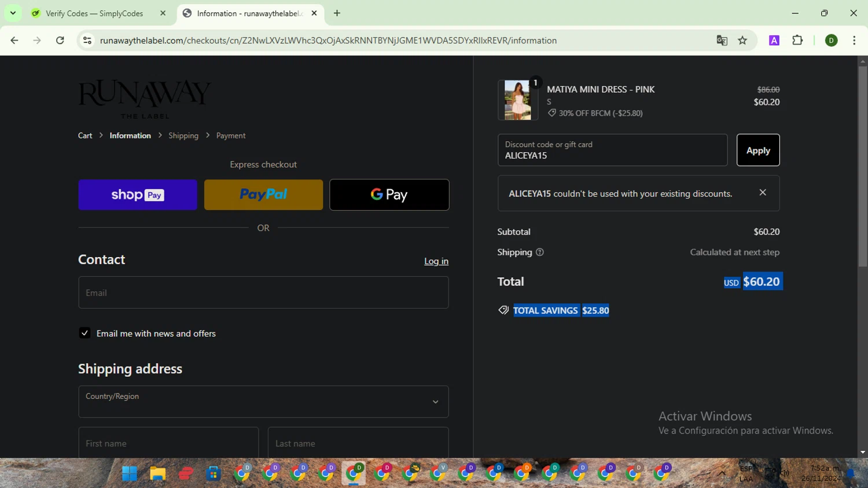Click the page vertical scrollbar
Screen dimensions: 868x488
tap(863, 167)
